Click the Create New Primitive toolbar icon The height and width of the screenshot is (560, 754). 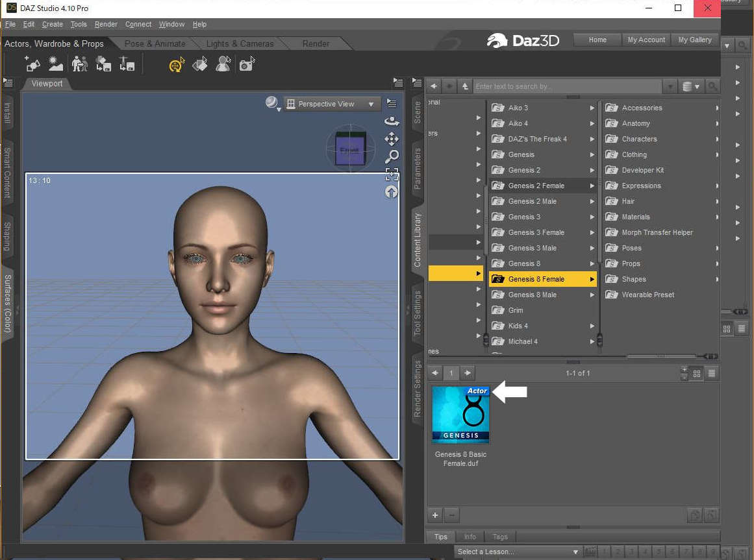pos(32,64)
